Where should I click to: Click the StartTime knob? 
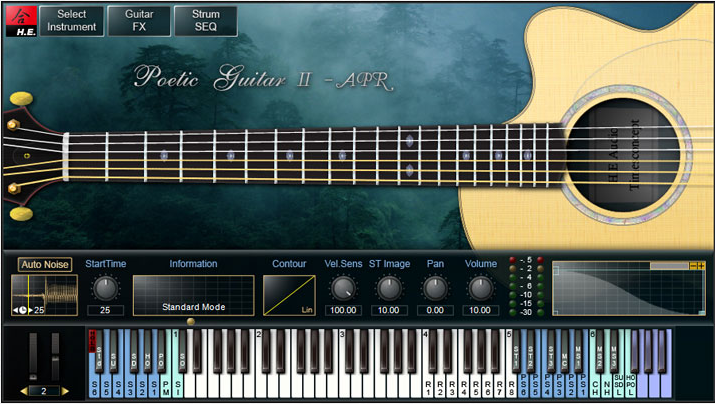104,289
